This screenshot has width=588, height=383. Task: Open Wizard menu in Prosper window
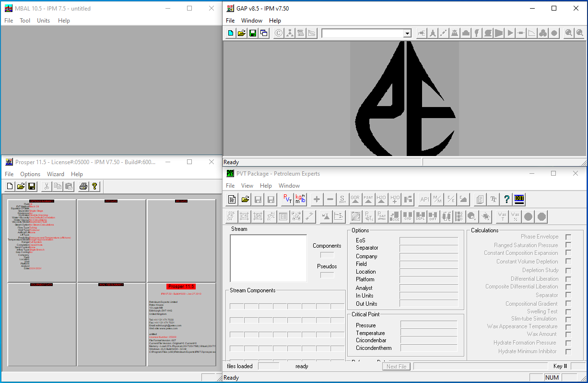[56, 174]
